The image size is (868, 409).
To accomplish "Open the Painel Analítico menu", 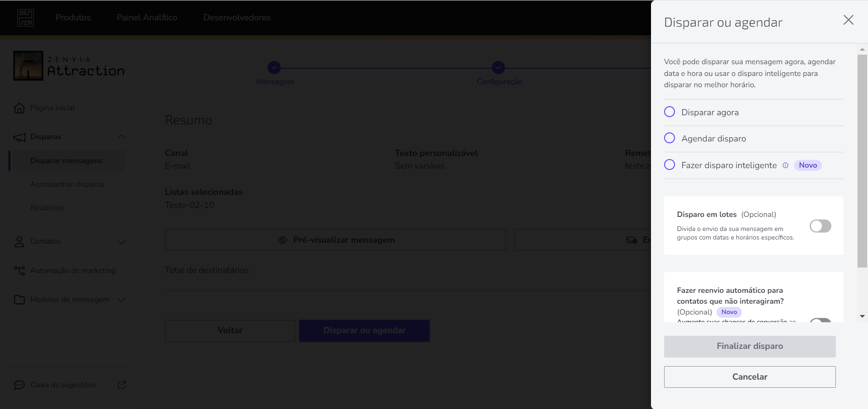I will [x=147, y=18].
